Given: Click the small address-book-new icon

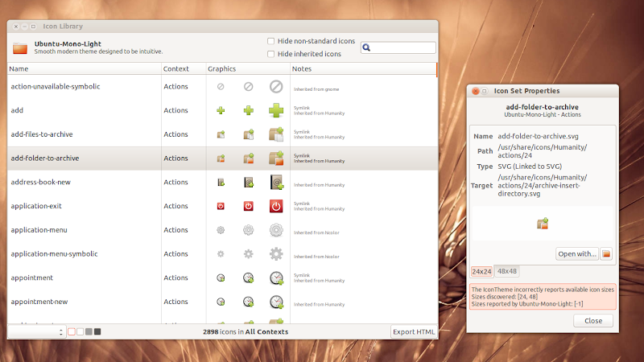Looking at the screenshot, I should pos(221,183).
